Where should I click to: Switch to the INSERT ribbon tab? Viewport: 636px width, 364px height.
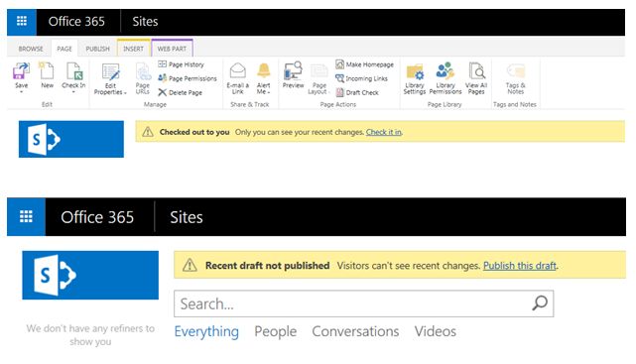[133, 49]
